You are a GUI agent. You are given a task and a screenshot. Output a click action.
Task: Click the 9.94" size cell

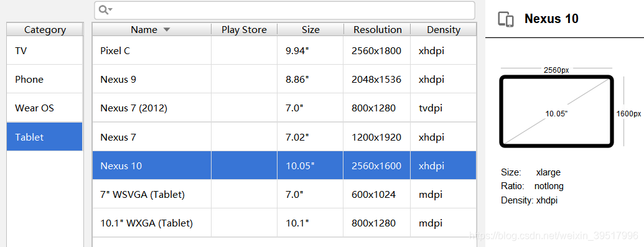[310, 50]
